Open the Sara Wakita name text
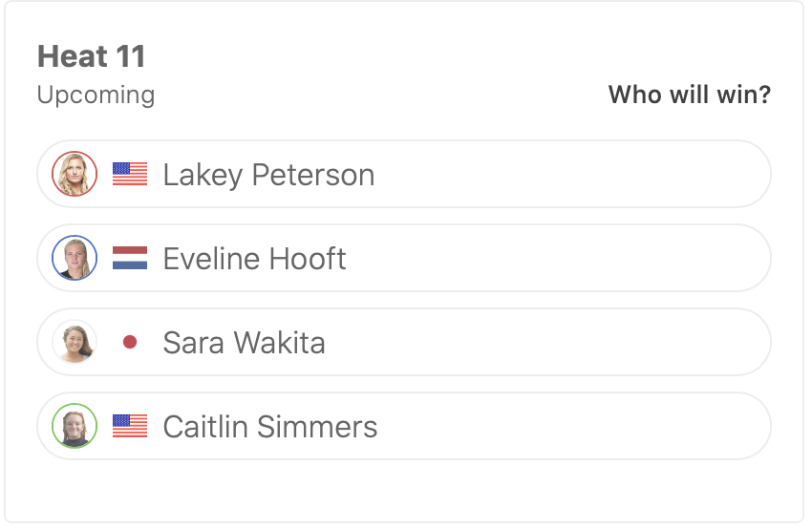This screenshot has width=812, height=529. (244, 343)
